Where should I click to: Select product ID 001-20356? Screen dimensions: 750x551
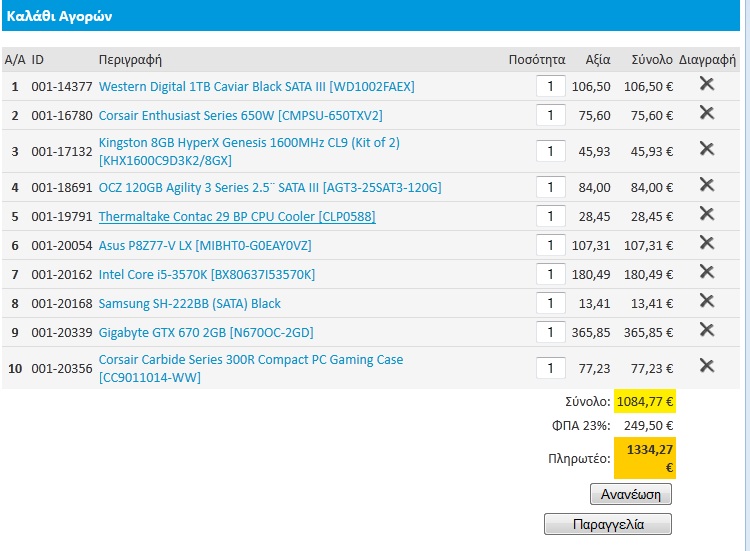coord(62,369)
